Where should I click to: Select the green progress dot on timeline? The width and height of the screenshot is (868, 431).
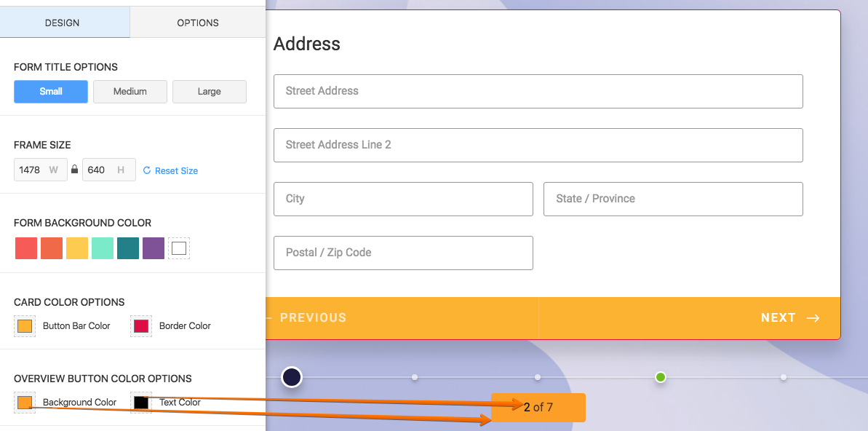[x=661, y=377]
